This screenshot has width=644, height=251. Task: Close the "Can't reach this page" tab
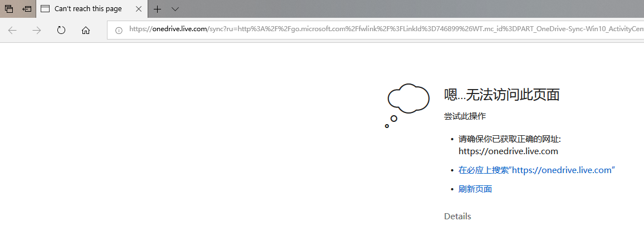tap(139, 8)
